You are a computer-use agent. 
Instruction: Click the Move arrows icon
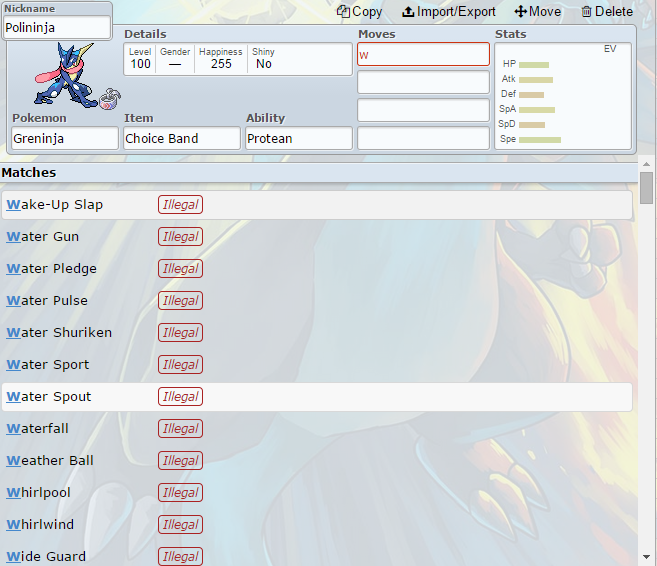(520, 12)
